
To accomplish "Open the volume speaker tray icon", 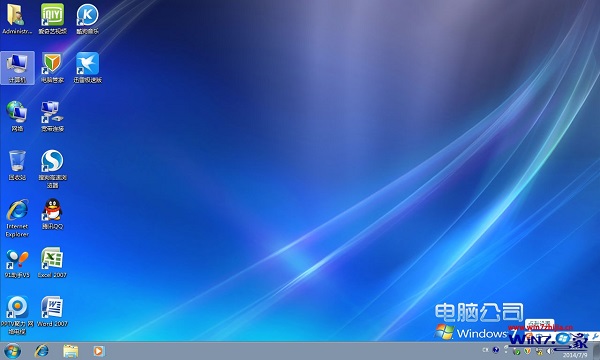I will [x=549, y=351].
